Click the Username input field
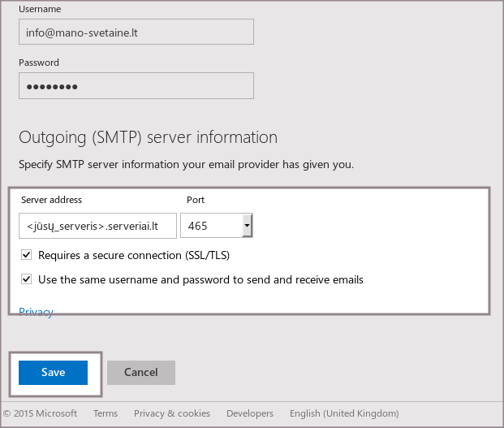Viewport: 504px width, 428px height. pyautogui.click(x=136, y=32)
